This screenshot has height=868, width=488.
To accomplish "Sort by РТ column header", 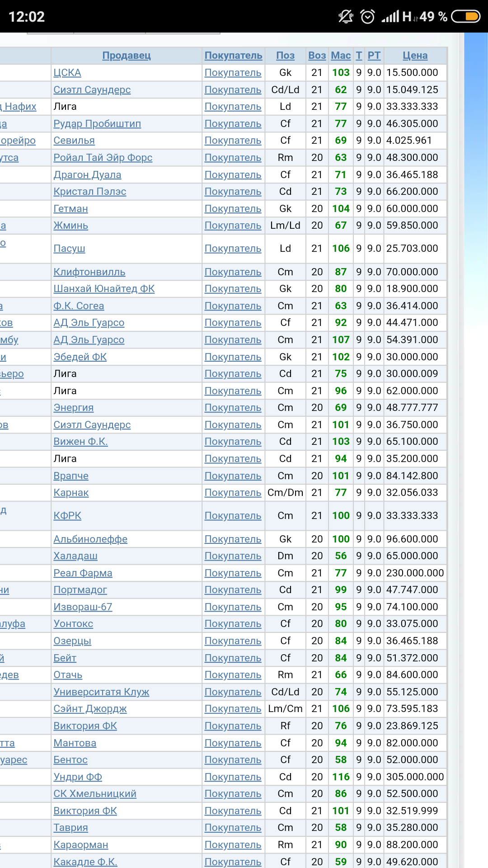I will tap(374, 56).
